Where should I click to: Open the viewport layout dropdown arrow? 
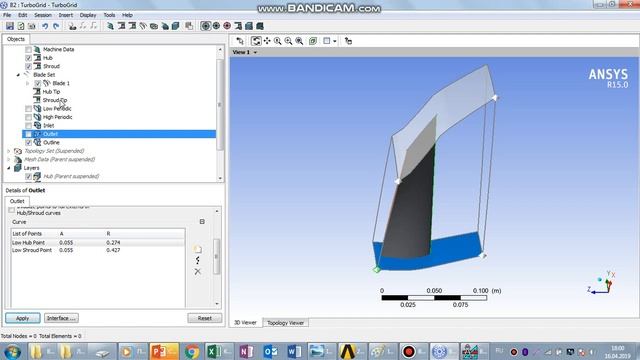335,41
